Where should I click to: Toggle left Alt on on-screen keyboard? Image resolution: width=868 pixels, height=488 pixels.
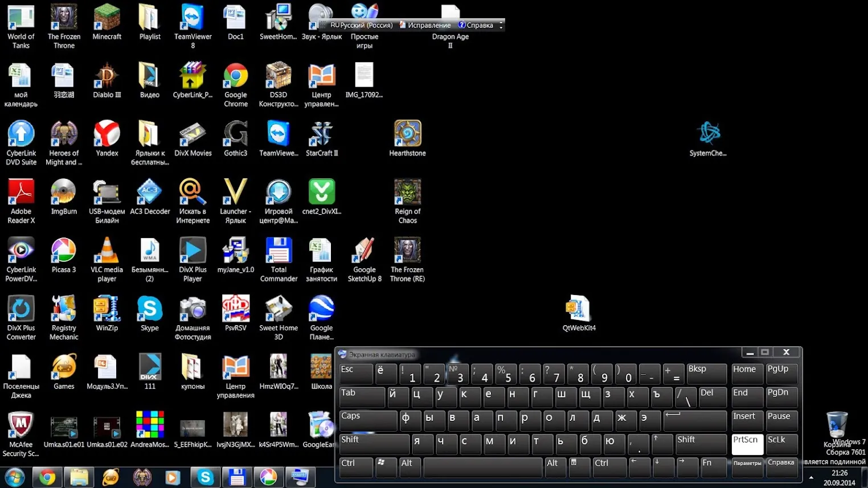[x=410, y=468]
